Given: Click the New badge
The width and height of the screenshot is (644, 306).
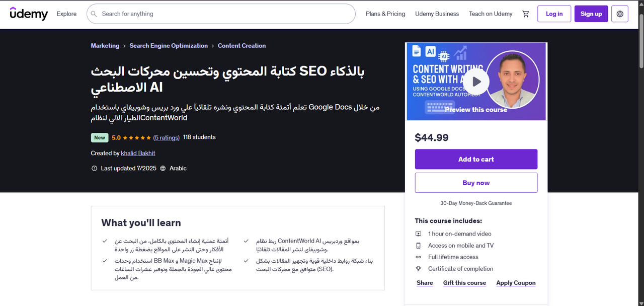Looking at the screenshot, I should [100, 137].
